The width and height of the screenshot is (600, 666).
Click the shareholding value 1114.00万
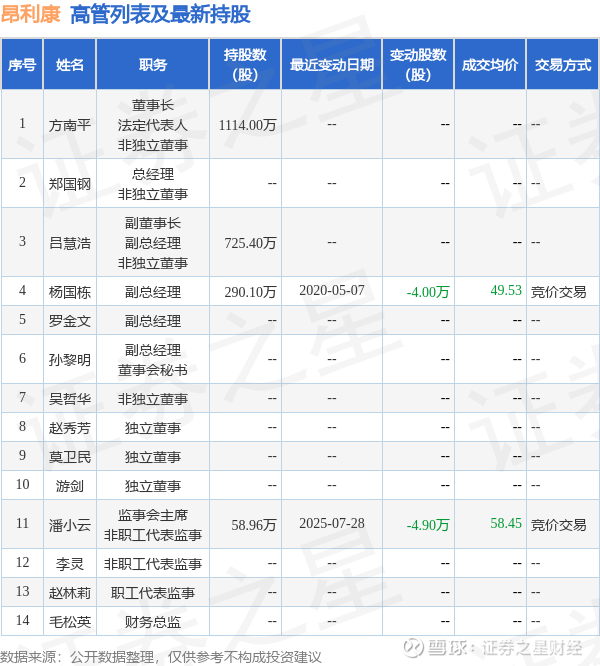(x=248, y=125)
